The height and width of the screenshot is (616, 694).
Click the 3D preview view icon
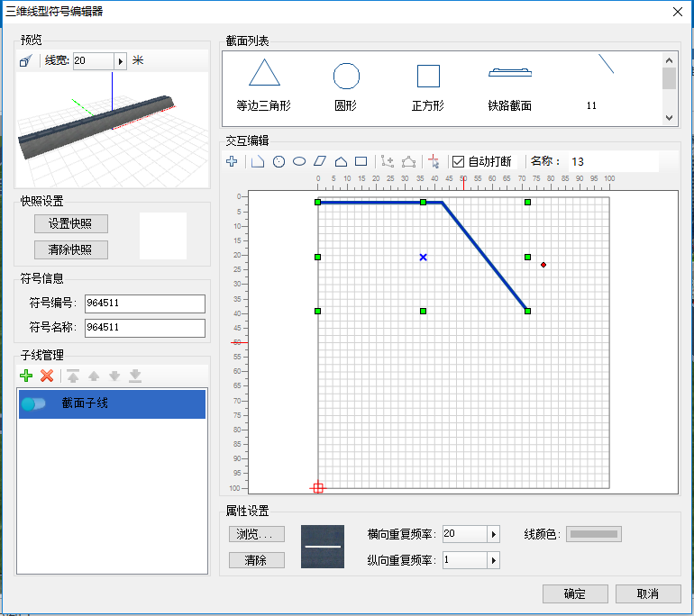pos(25,60)
